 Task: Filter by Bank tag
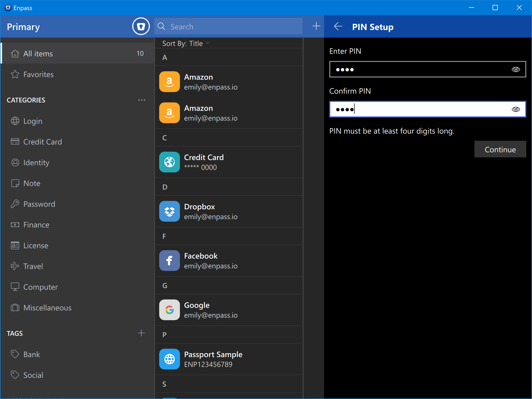pyautogui.click(x=77, y=354)
